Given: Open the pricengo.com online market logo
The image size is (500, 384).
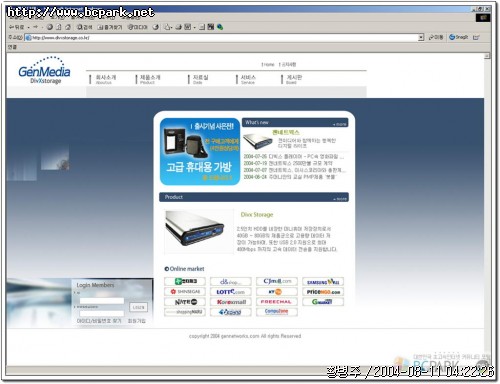Looking at the screenshot, I should click(x=323, y=292).
